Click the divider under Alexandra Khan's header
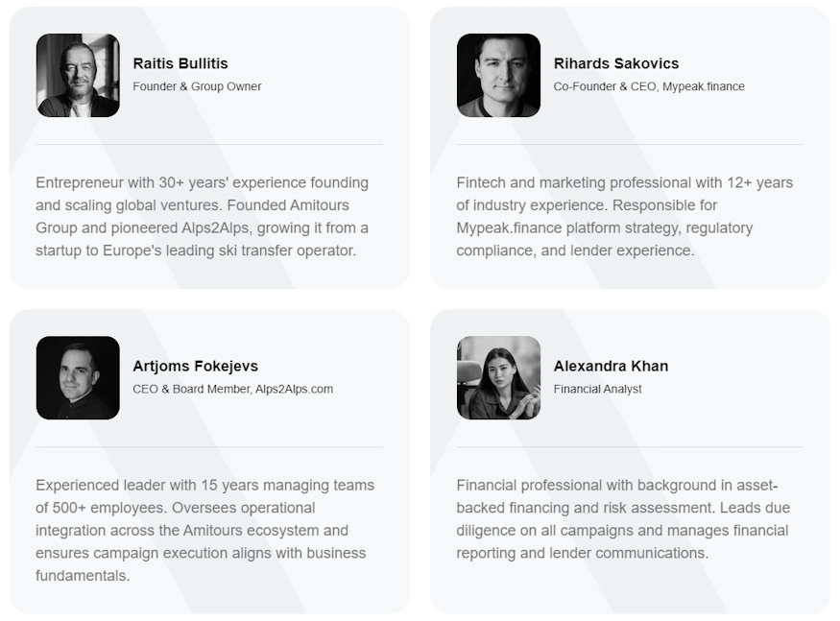The image size is (840, 621). click(x=630, y=447)
